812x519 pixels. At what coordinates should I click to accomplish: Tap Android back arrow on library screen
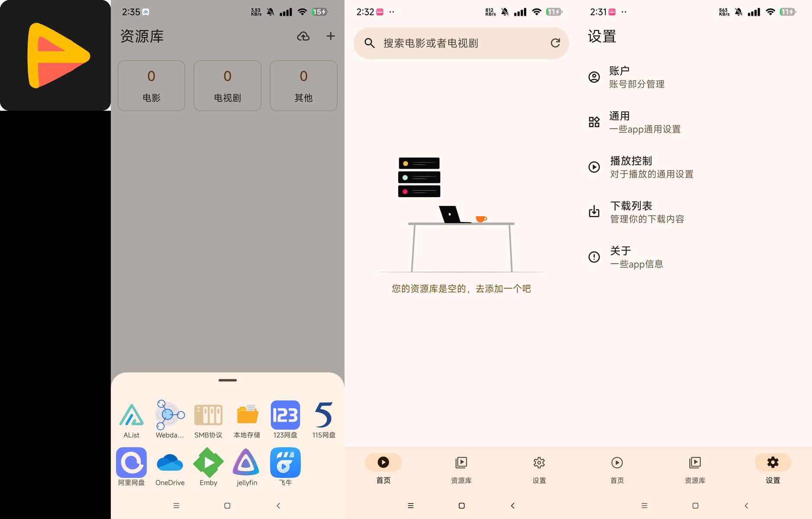point(278,506)
